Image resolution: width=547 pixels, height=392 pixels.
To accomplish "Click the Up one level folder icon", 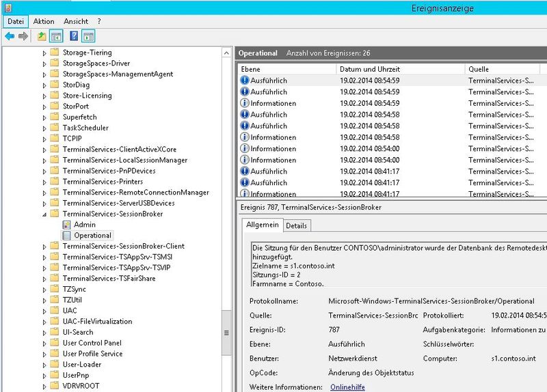I will point(42,36).
